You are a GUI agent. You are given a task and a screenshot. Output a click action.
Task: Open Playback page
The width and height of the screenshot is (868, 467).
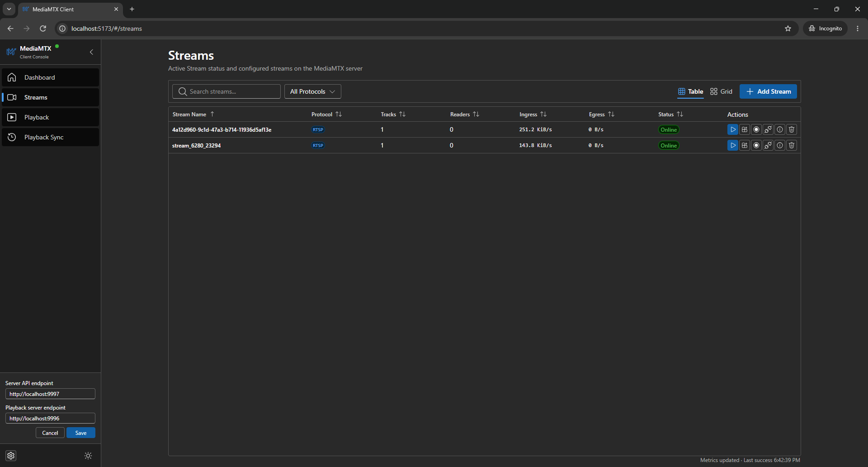[50, 117]
